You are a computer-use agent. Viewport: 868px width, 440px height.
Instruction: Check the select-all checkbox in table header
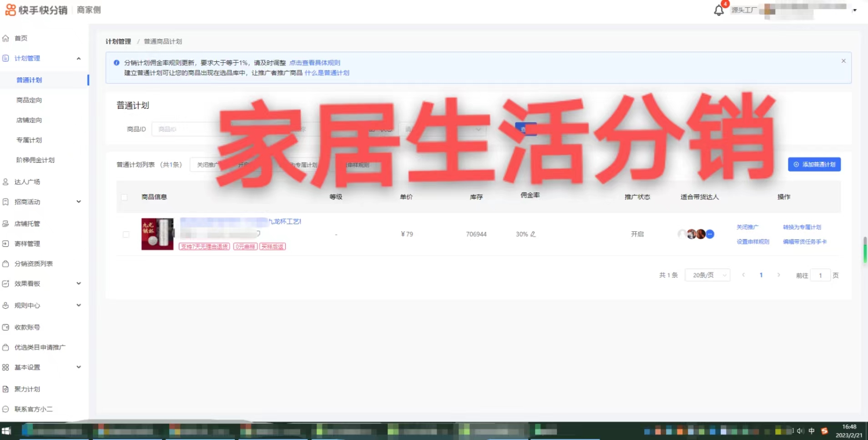click(x=125, y=197)
